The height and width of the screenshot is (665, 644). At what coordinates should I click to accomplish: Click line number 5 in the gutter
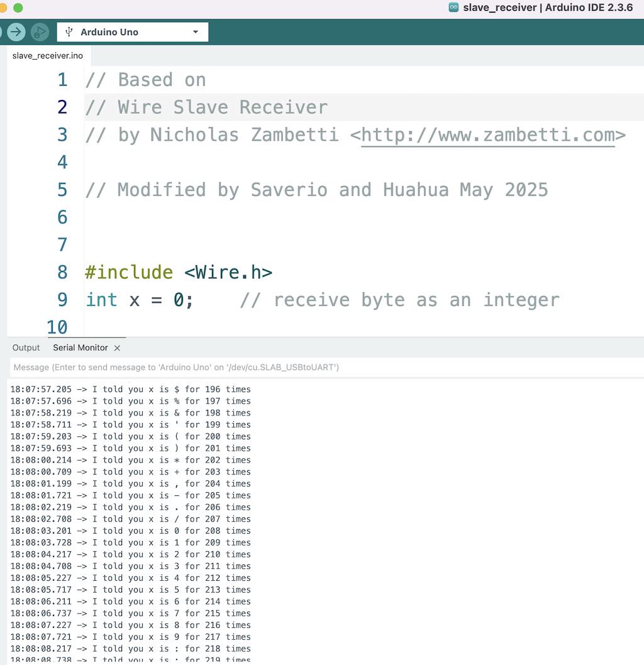tap(62, 190)
